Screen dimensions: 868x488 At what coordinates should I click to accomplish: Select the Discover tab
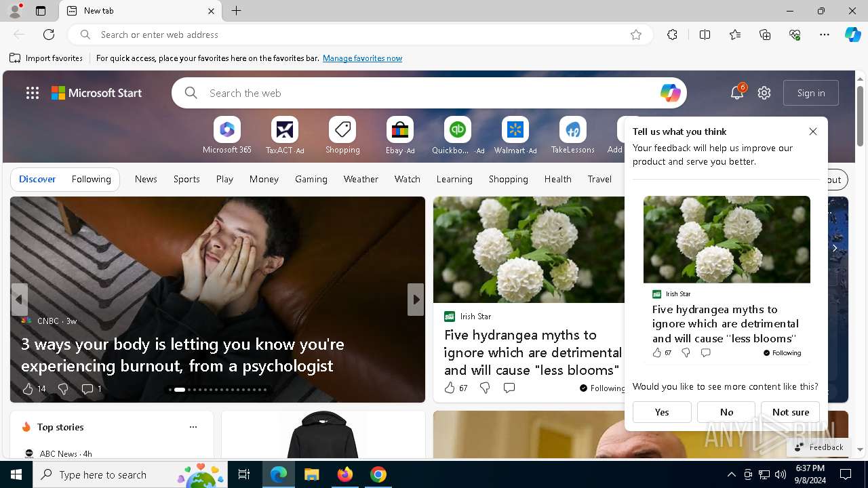click(x=37, y=179)
